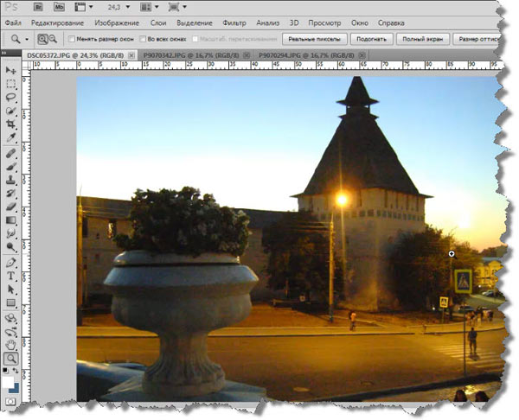This screenshot has width=519, height=420.
Task: Open the Файл menu
Action: click(x=13, y=22)
